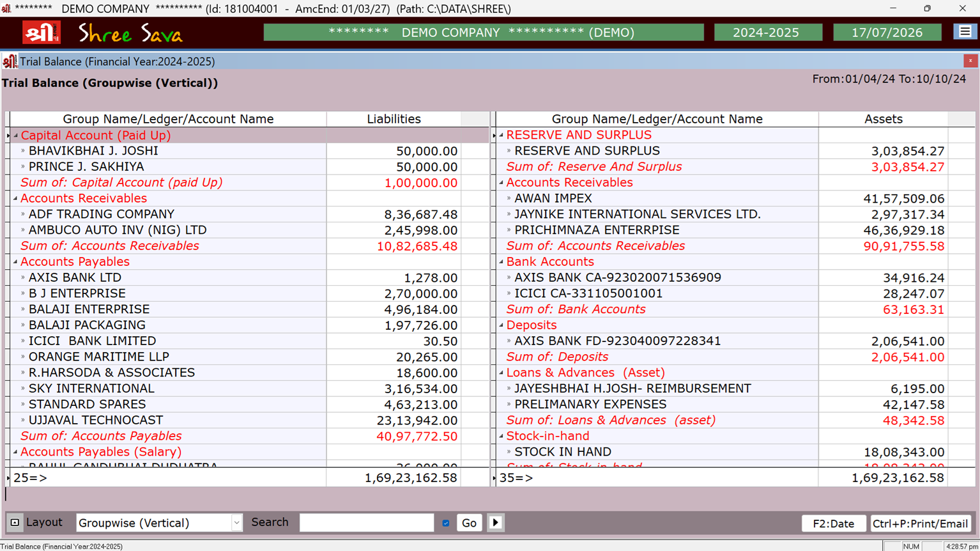Image resolution: width=980 pixels, height=551 pixels.
Task: Click the 4:28:57 pm clock in status bar
Action: [x=961, y=547]
